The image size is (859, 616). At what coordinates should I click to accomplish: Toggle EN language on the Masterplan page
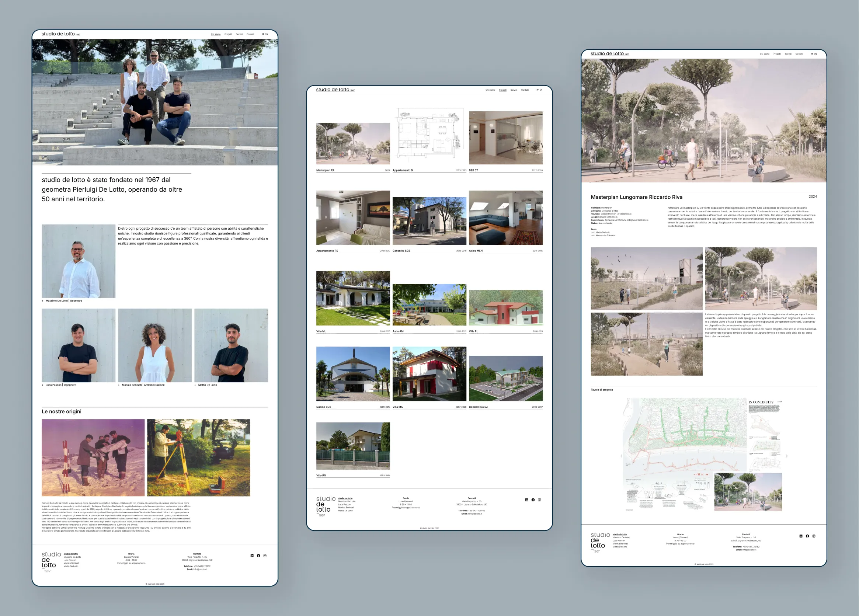[816, 54]
